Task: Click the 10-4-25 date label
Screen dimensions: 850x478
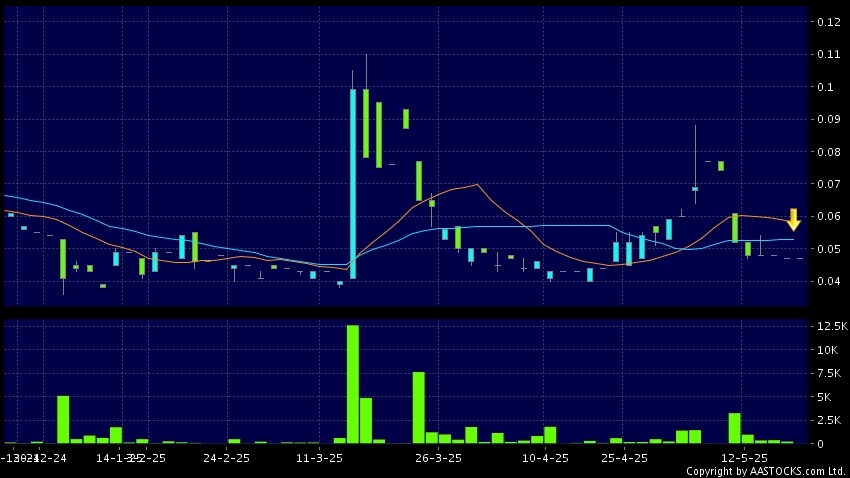Action: tap(545, 458)
